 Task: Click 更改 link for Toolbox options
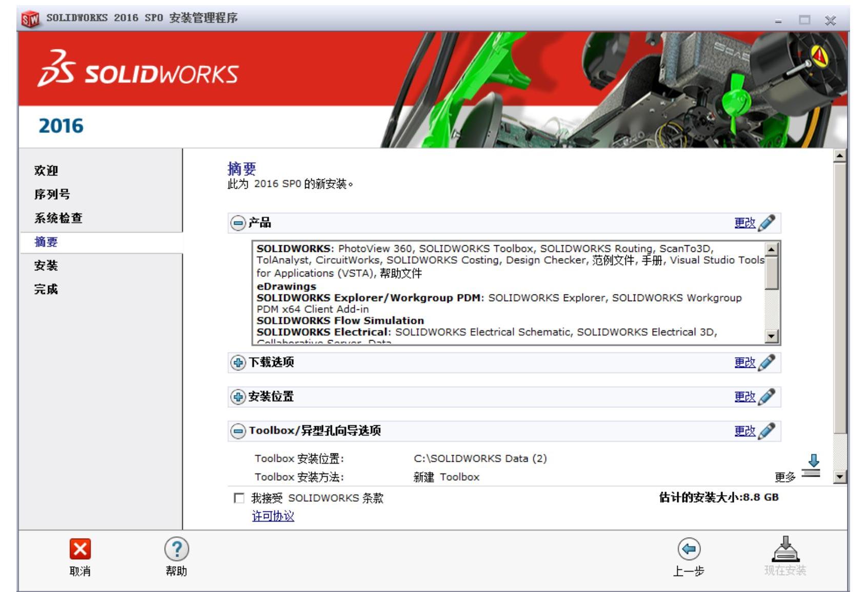745,431
